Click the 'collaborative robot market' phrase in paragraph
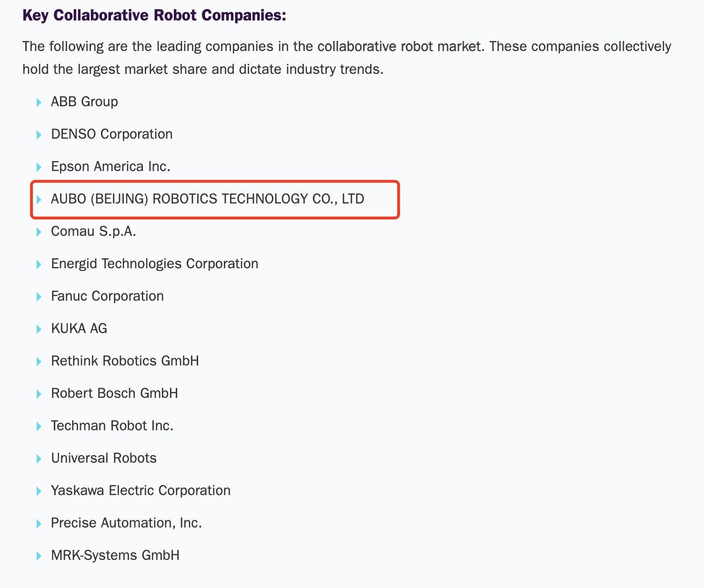The image size is (704, 588). click(399, 47)
